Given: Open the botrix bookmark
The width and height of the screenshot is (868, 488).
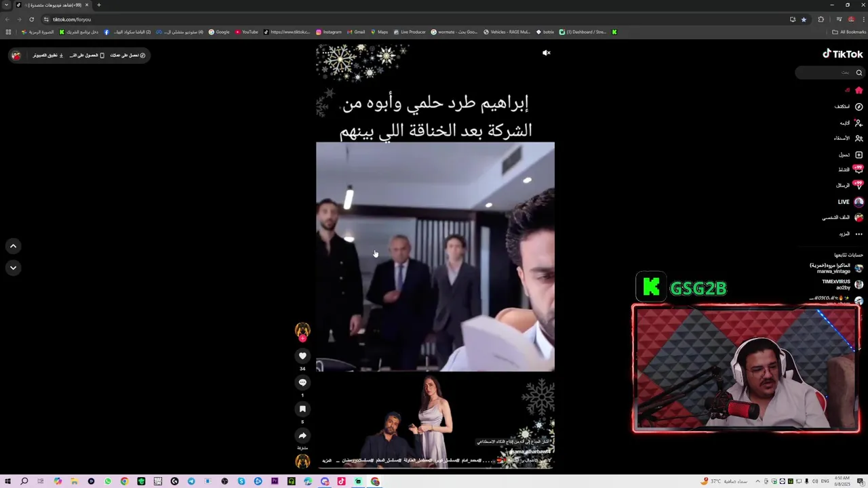Looking at the screenshot, I should coord(545,32).
